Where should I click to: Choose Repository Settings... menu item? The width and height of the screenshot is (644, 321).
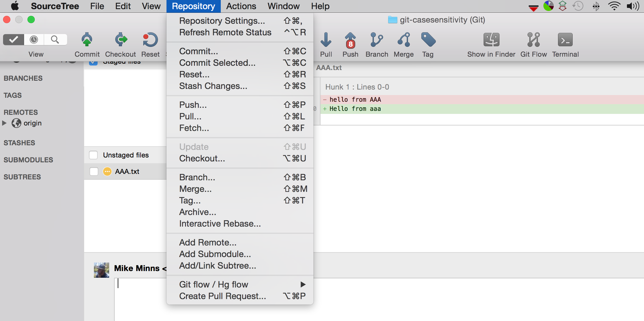240,21
